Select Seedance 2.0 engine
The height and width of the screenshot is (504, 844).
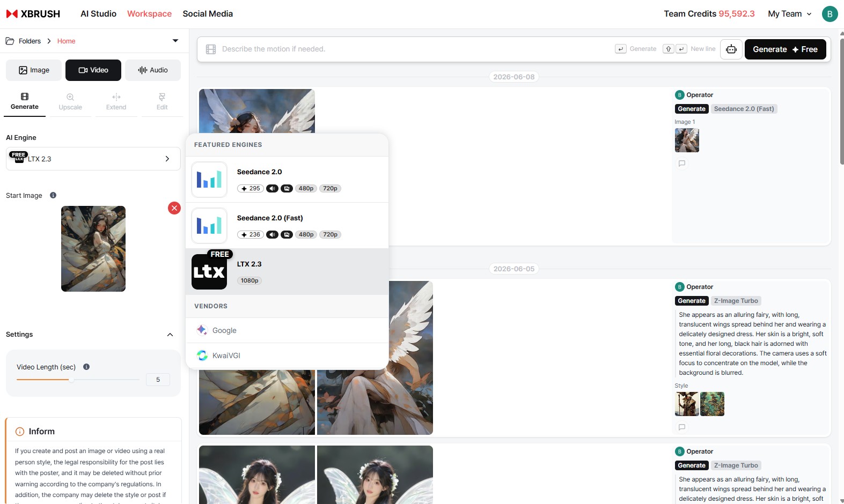(287, 180)
